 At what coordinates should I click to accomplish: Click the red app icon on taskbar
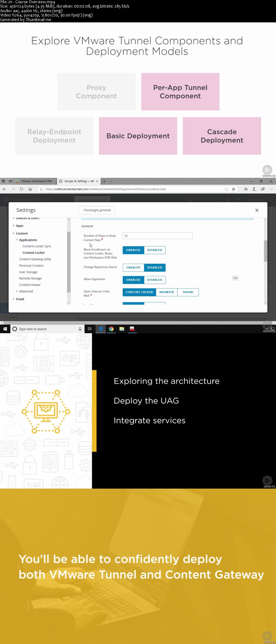132,329
